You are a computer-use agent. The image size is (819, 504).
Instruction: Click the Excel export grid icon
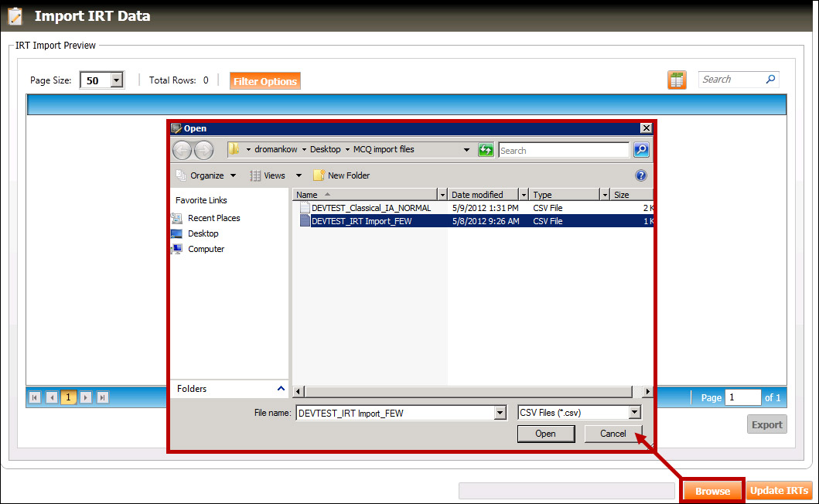677,80
